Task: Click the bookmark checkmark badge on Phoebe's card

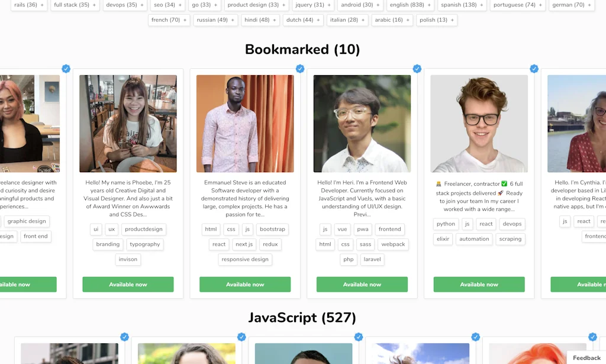Action: (66, 69)
